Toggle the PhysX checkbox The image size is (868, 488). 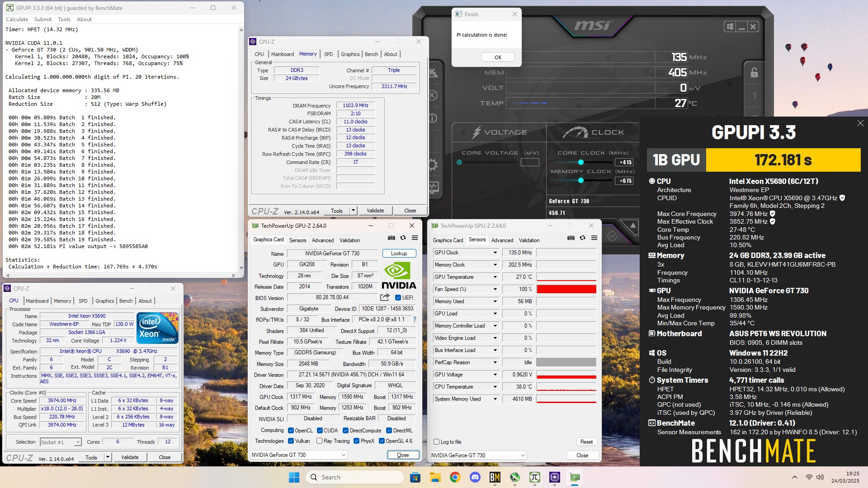(x=356, y=441)
